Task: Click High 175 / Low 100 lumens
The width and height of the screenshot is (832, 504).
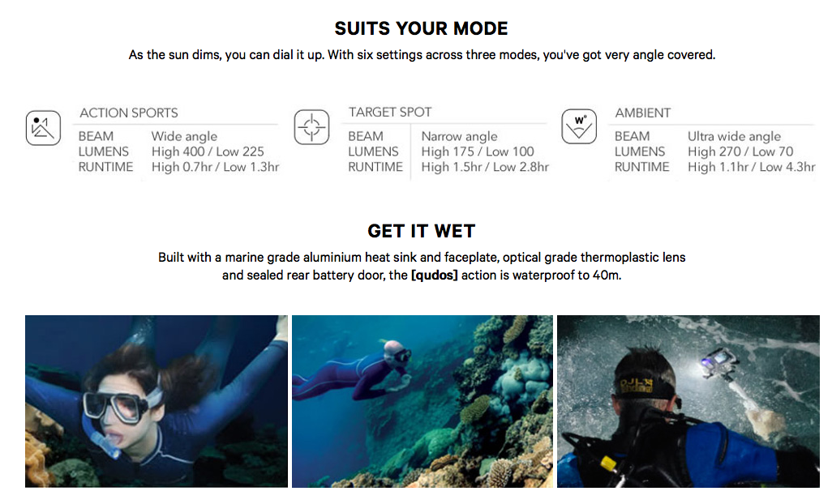Action: point(478,152)
